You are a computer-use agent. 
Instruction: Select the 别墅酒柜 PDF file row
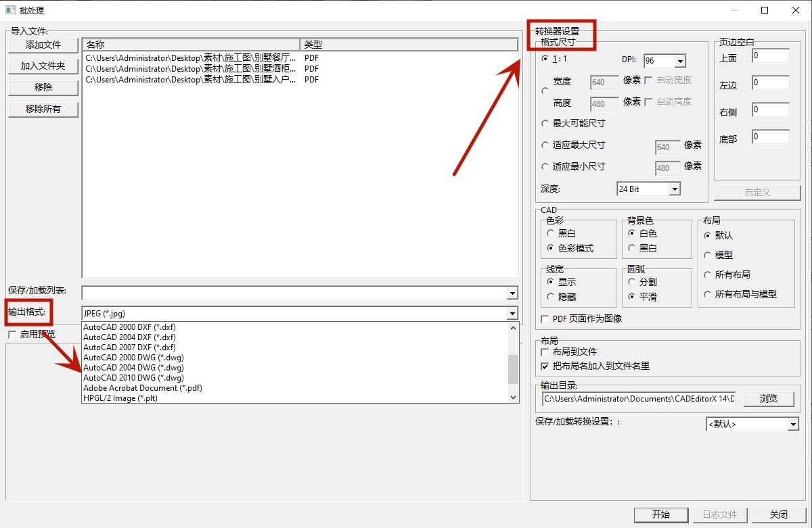point(300,69)
